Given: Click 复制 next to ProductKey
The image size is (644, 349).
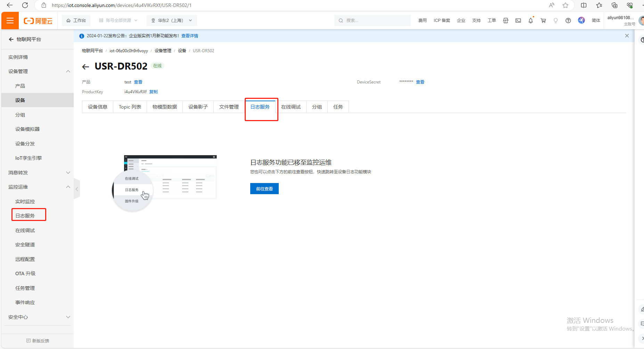Looking at the screenshot, I should [x=153, y=92].
